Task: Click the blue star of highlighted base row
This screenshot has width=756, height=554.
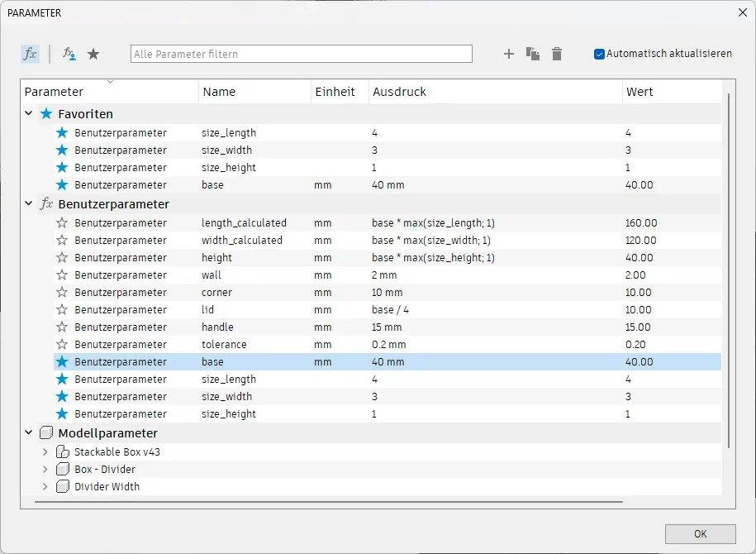Action: click(x=62, y=362)
